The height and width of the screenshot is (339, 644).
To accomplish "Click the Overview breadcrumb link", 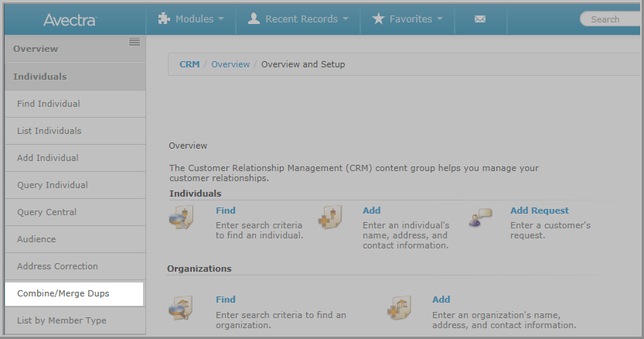I will [x=230, y=64].
